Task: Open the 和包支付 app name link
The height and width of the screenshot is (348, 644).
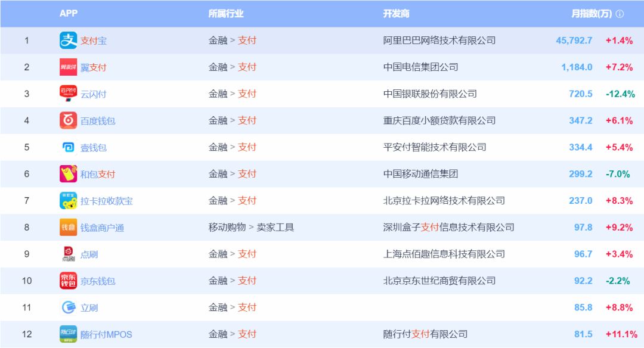Action: [98, 174]
